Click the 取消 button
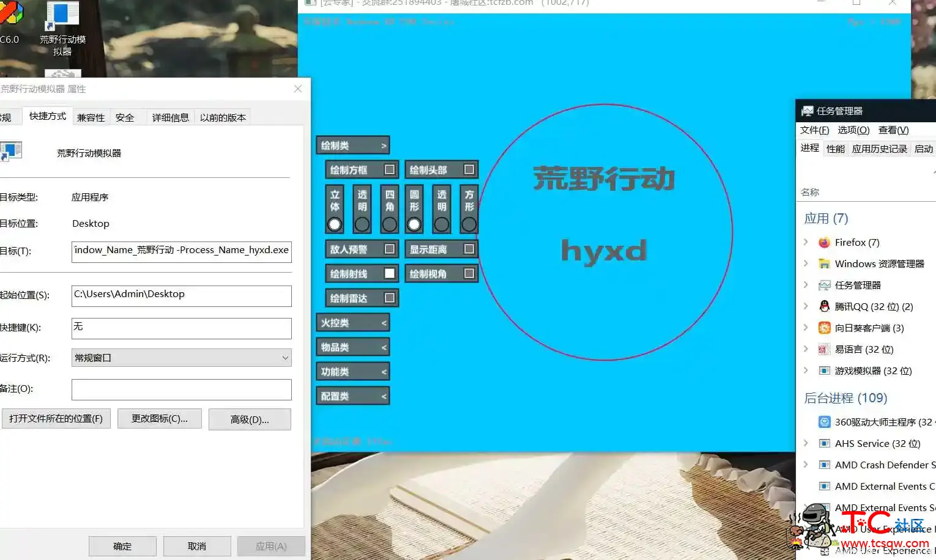Viewport: 936px width, 560px height. coord(197,546)
